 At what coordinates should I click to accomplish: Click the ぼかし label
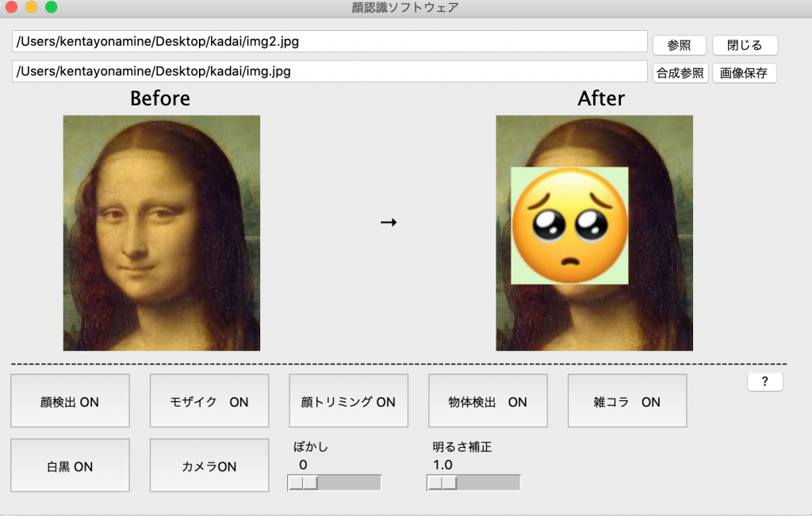coord(311,447)
